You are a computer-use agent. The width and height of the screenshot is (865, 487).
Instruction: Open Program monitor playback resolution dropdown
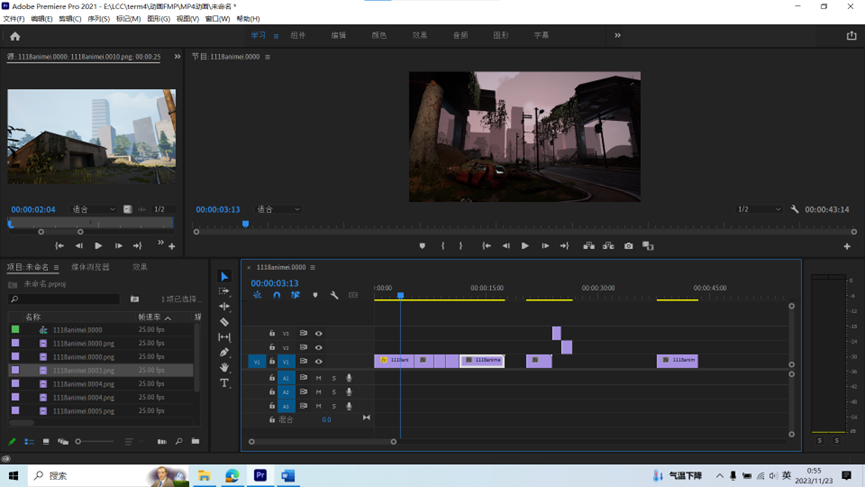(760, 209)
